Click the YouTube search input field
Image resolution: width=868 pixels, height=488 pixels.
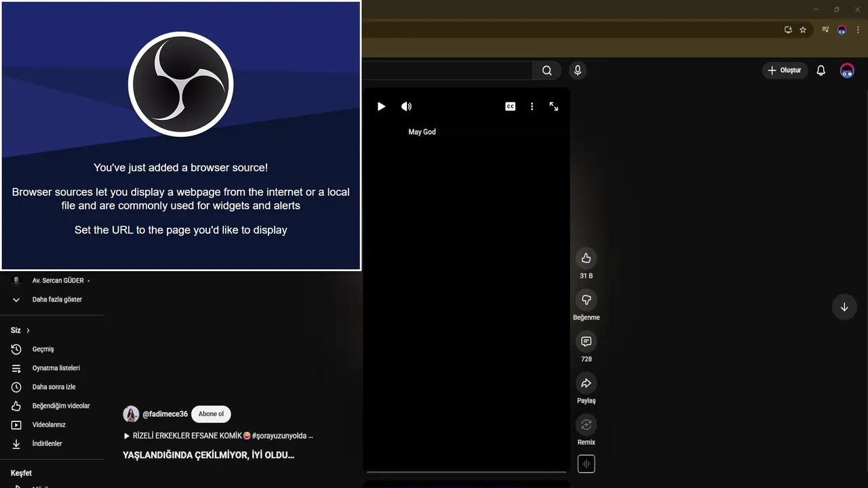point(448,70)
